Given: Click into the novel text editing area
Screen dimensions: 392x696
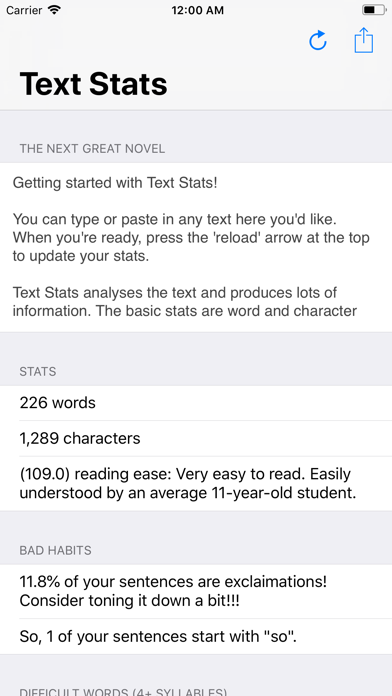Looking at the screenshot, I should pyautogui.click(x=196, y=247).
